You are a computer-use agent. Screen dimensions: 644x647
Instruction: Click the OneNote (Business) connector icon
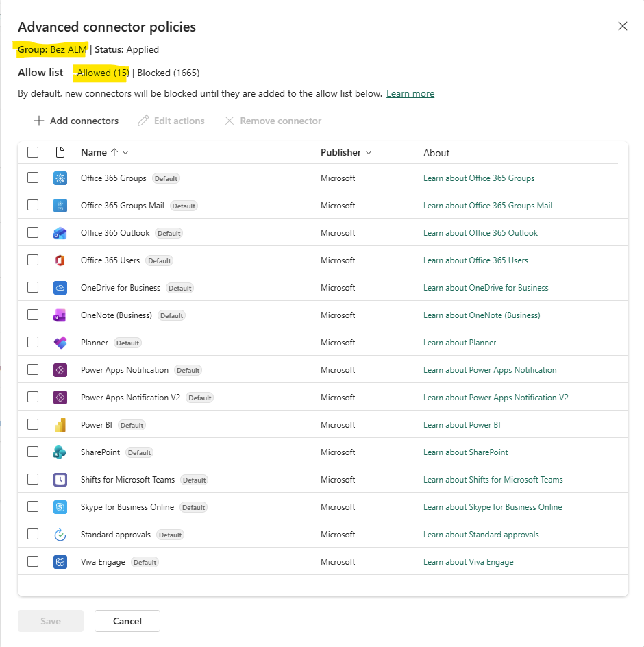(x=60, y=315)
